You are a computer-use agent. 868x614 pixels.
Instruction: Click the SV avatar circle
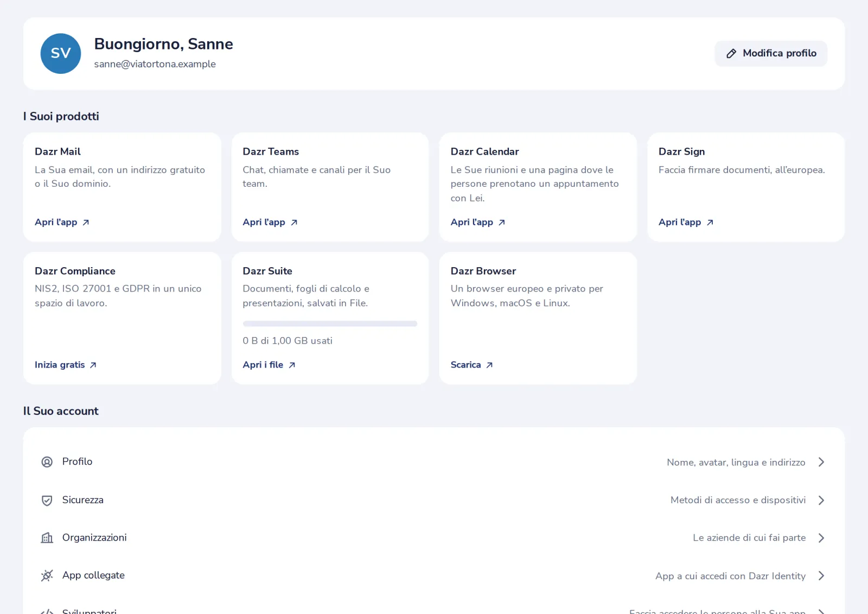pyautogui.click(x=61, y=53)
